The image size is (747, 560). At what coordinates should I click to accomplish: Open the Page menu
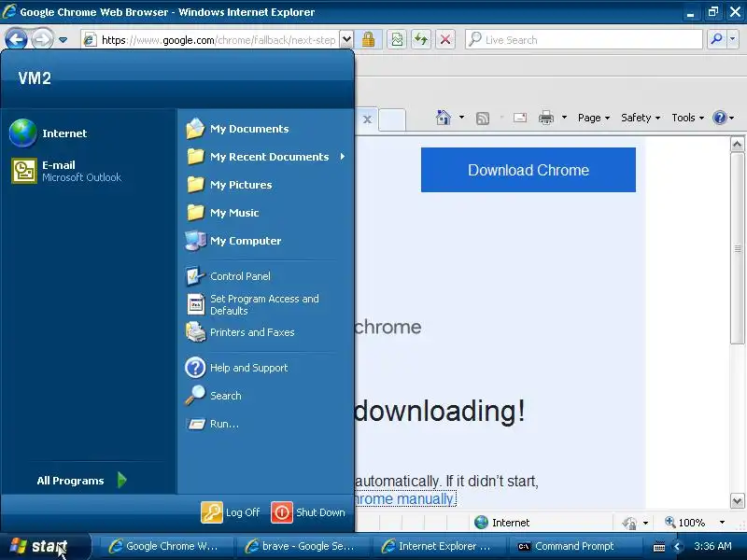click(x=594, y=118)
